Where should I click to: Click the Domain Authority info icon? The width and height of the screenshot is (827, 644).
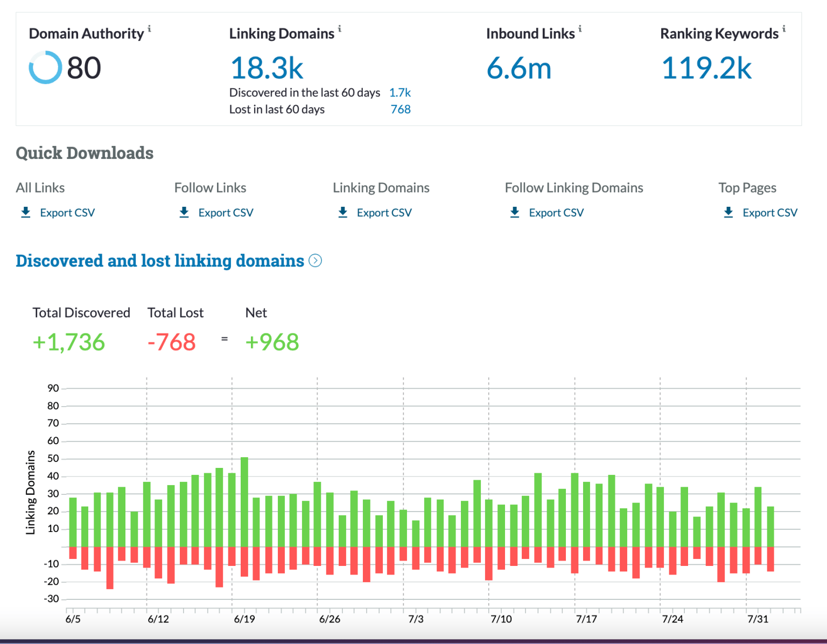[x=150, y=30]
